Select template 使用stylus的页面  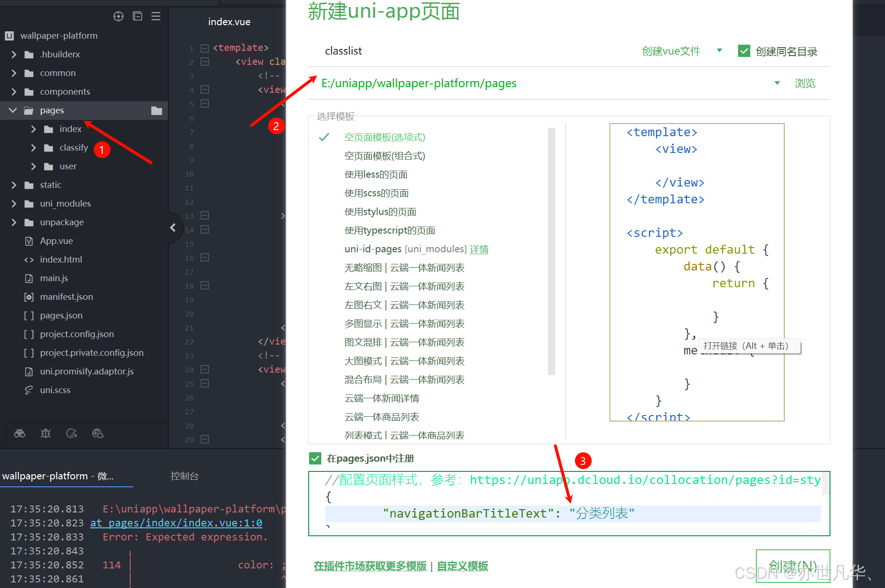(380, 212)
